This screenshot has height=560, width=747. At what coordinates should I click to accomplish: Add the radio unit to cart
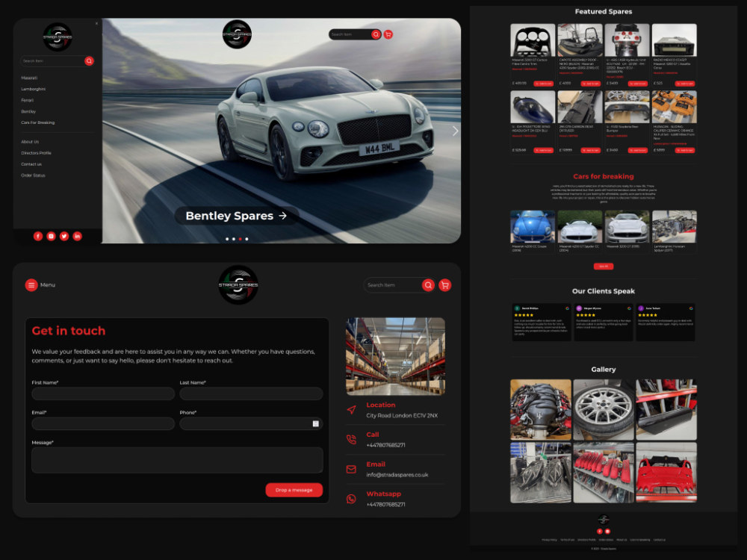point(685,84)
